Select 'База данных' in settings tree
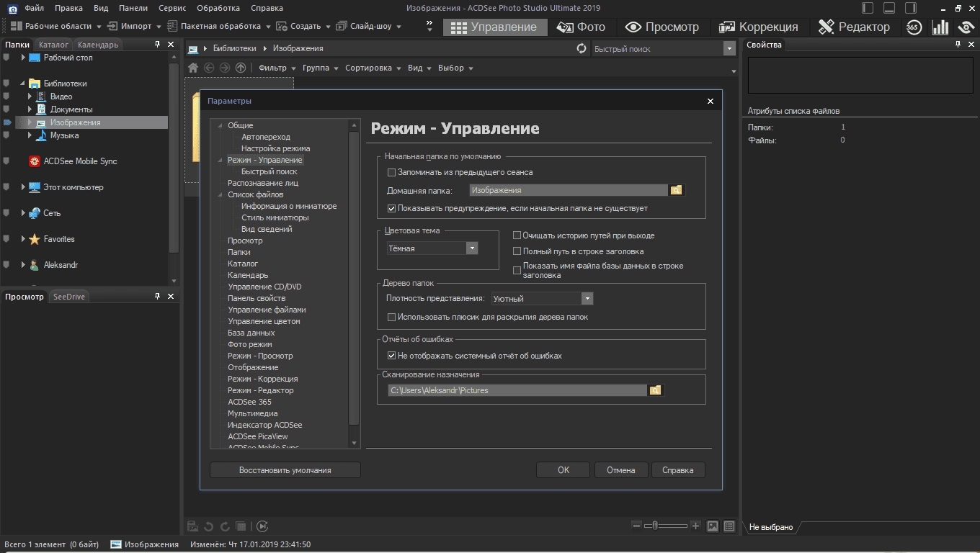Screen dimensions: 980x553 [x=251, y=333]
